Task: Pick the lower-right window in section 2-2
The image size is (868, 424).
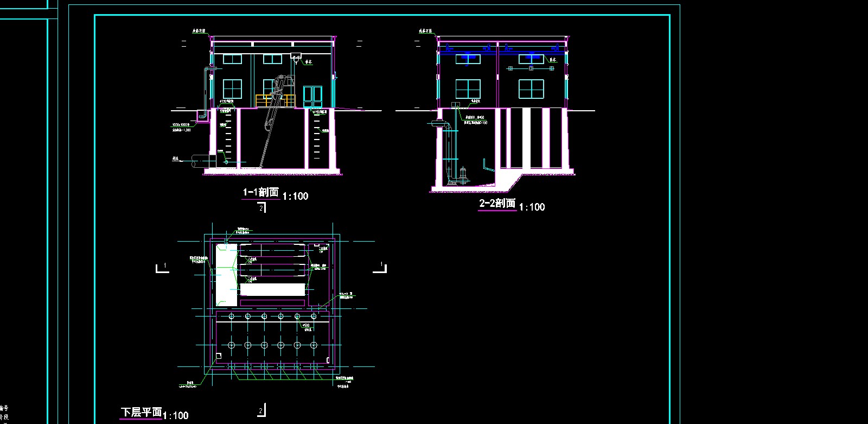Action: pyautogui.click(x=531, y=89)
